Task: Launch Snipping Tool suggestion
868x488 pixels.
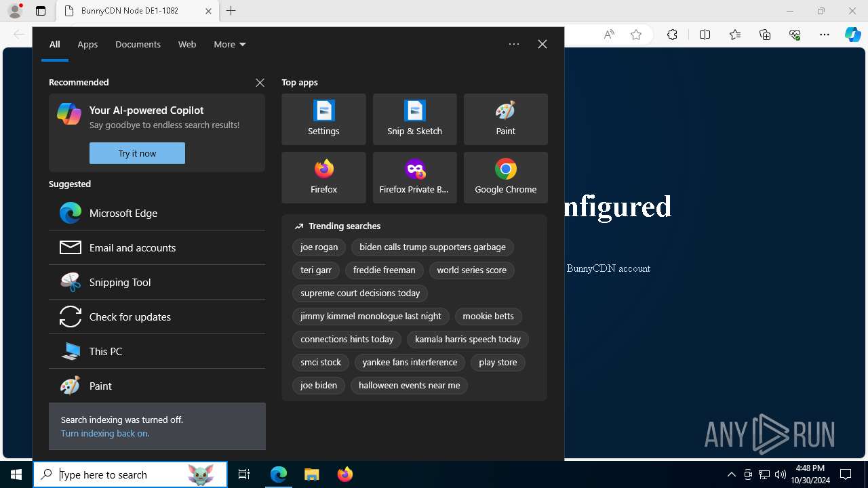Action: tap(157, 282)
